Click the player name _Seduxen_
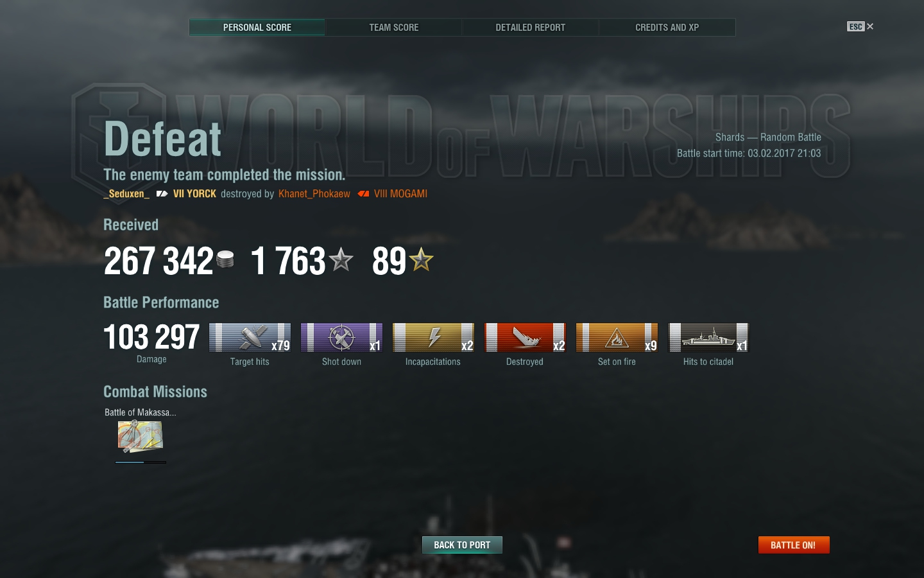 (126, 194)
